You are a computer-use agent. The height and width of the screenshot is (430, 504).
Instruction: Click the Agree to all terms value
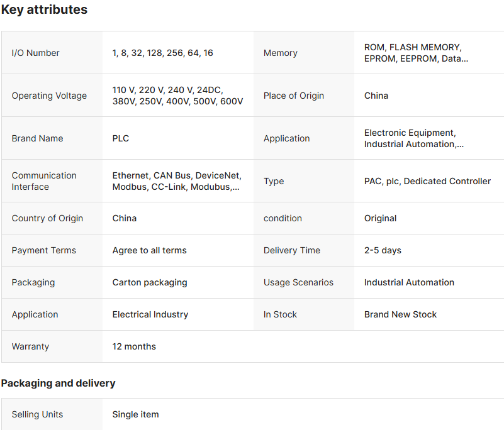tap(150, 250)
